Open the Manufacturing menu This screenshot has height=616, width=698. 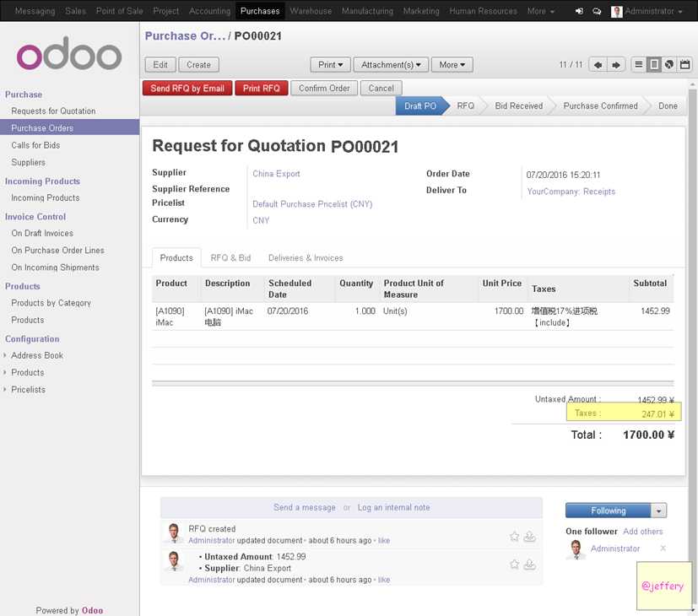click(x=367, y=11)
